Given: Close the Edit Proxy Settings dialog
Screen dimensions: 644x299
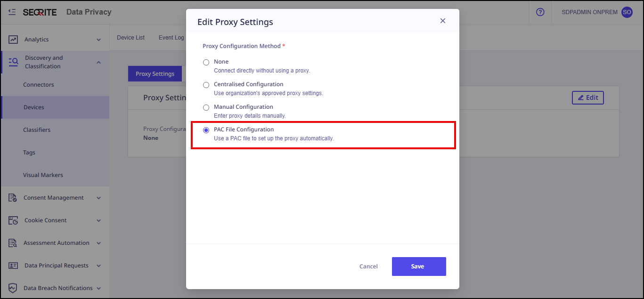Looking at the screenshot, I should pyautogui.click(x=442, y=21).
